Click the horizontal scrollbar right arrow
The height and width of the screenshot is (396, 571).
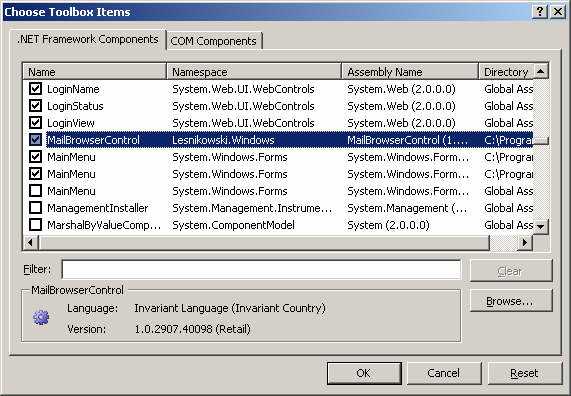525,242
